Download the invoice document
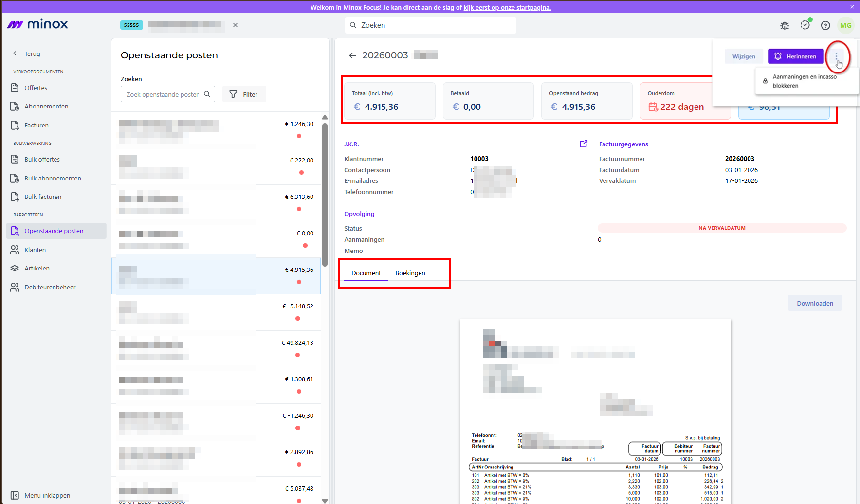 815,303
